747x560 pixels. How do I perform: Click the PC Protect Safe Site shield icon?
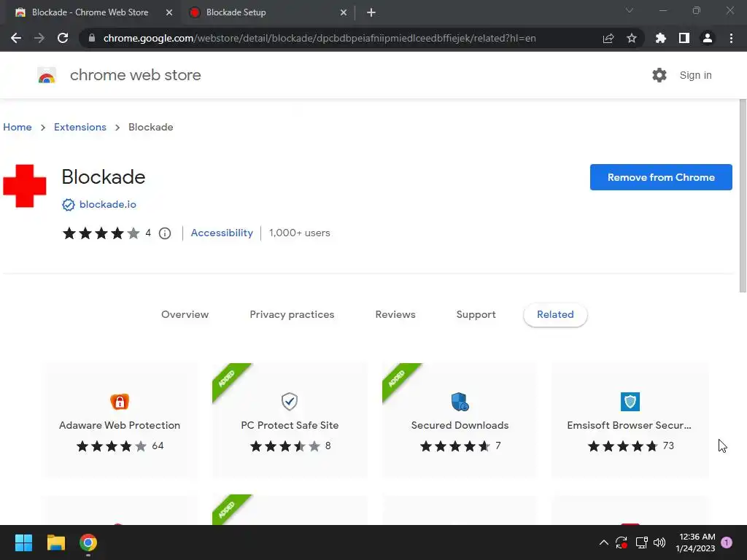pos(289,402)
